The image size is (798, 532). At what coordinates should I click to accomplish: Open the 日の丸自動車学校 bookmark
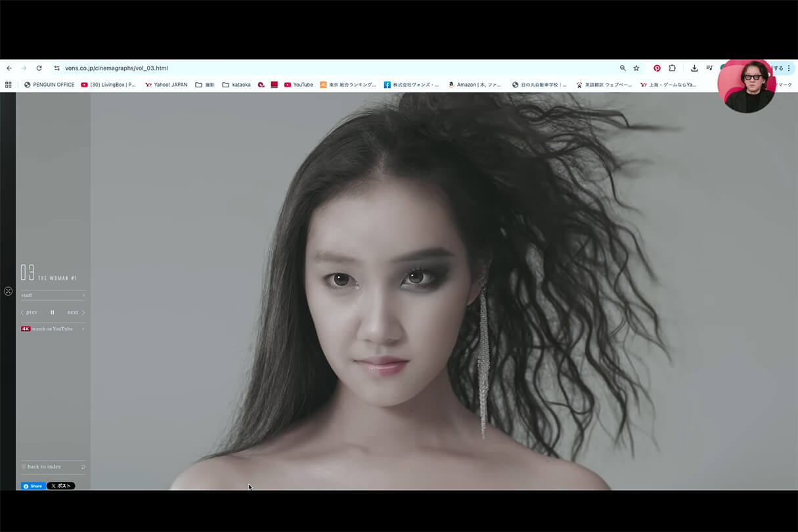[x=540, y=85]
